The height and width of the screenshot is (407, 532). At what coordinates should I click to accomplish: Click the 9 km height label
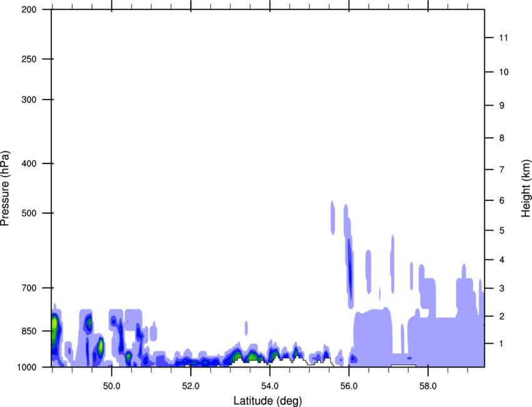pyautogui.click(x=502, y=106)
